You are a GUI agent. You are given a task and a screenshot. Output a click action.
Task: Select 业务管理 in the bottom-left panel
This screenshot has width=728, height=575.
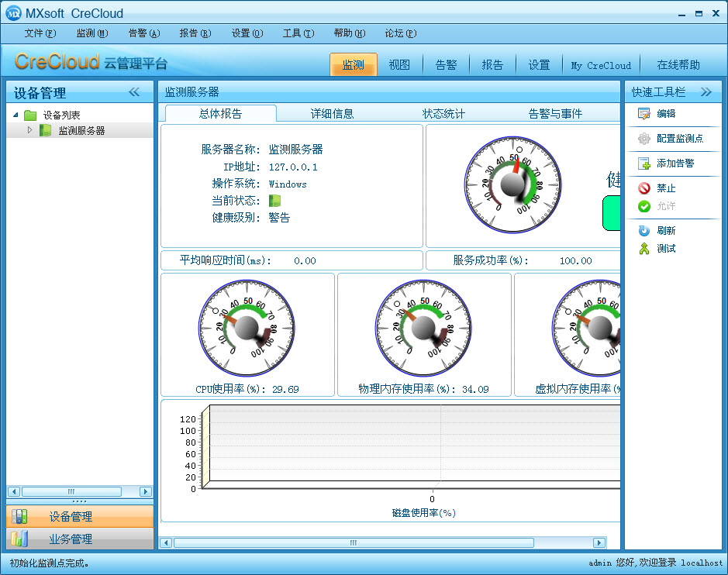pos(71,539)
